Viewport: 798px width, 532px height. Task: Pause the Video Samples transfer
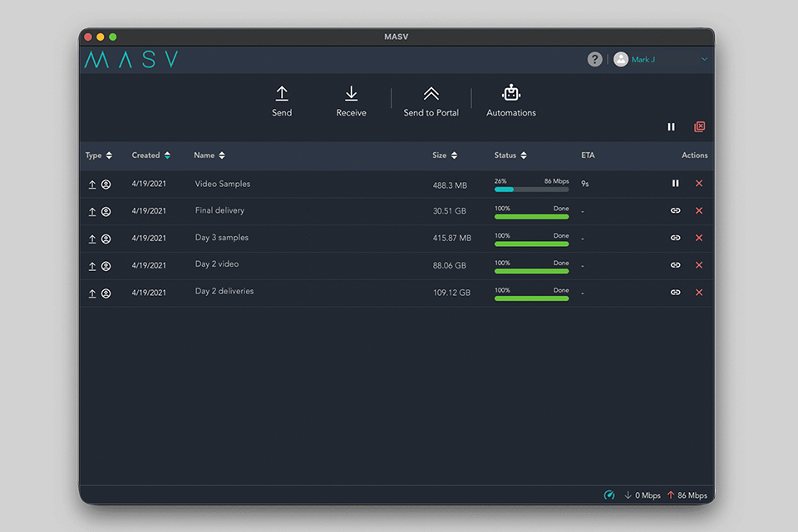tap(675, 184)
